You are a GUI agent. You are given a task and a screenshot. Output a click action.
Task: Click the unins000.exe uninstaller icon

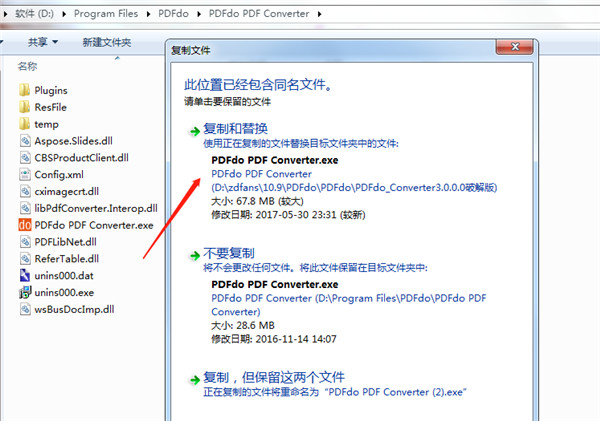pos(25,292)
